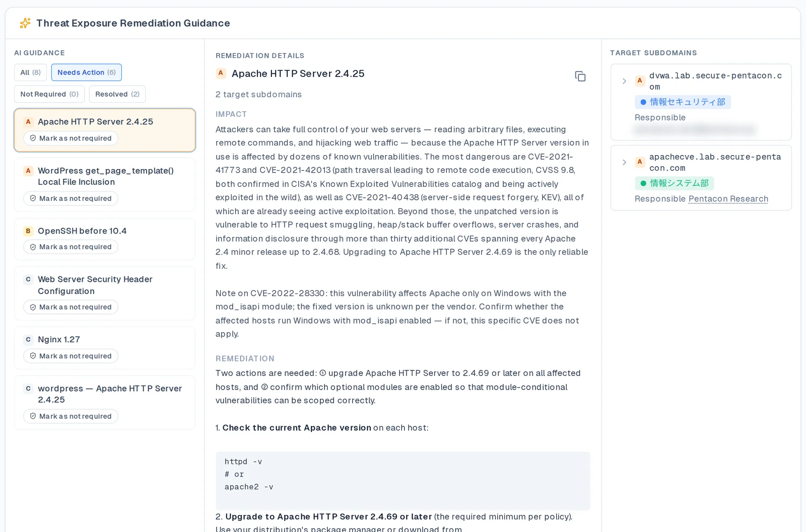Viewport: 806px width, 532px height.
Task: Click 'Check the current Apache version' step text
Action: click(297, 428)
